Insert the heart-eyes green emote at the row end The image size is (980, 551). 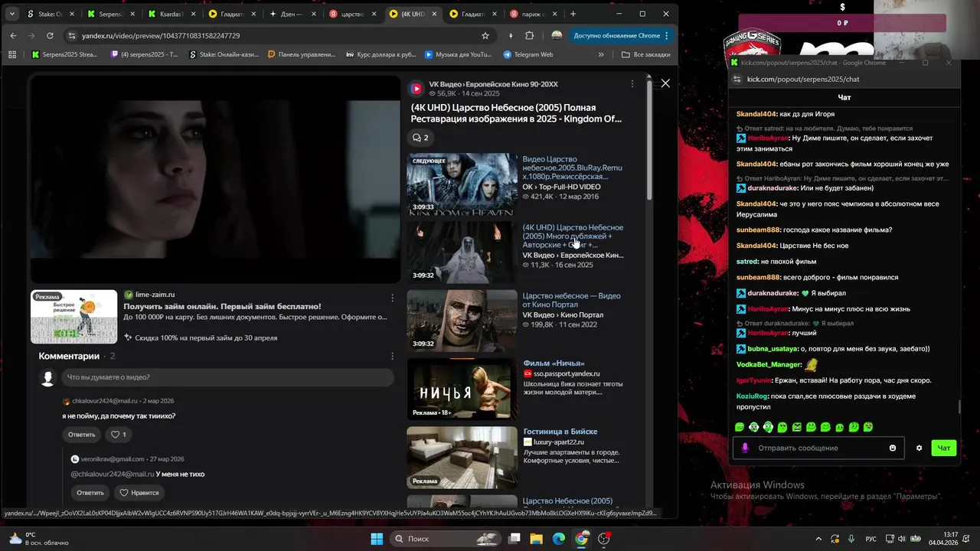[x=868, y=427]
